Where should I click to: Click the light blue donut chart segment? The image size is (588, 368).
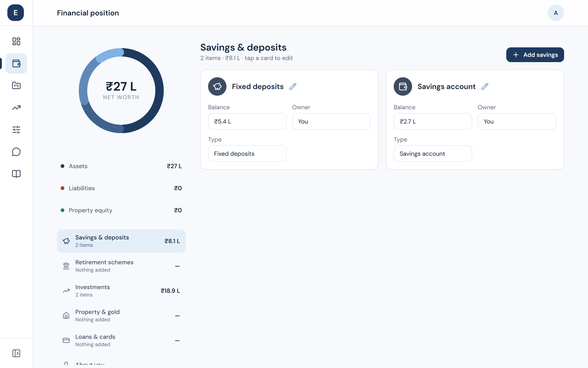click(x=109, y=55)
